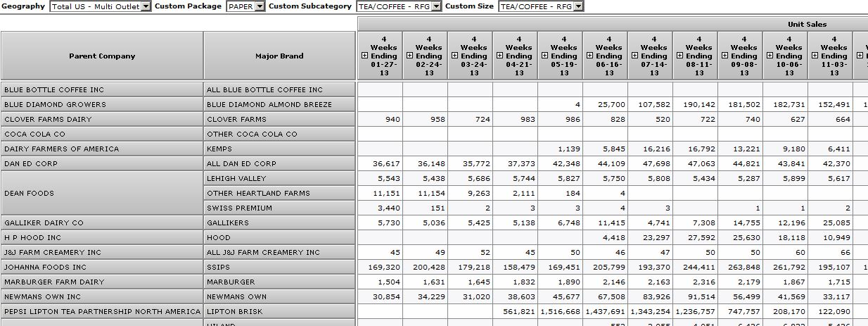868x326 pixels.
Task: Open the Custom Package PAPER dropdown
Action: point(260,6)
